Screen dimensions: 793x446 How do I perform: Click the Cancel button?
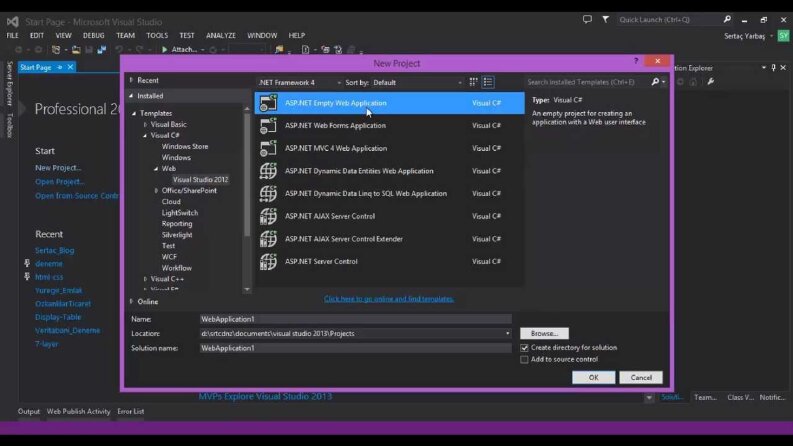click(641, 378)
